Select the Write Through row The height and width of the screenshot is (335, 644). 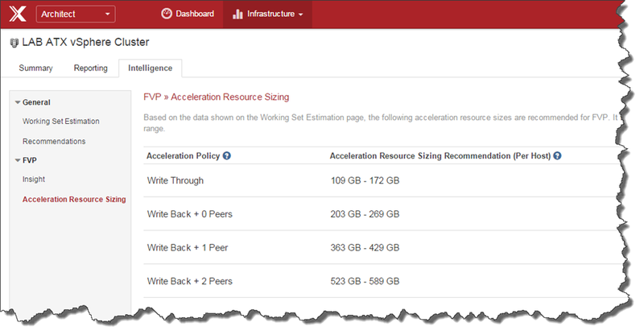[x=382, y=180]
